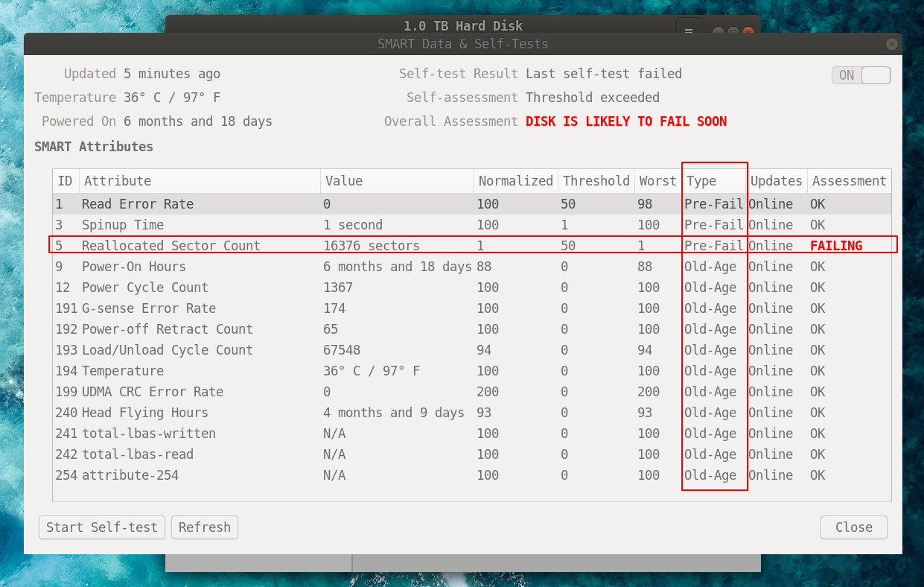
Task: Select the Power Cycle Count attribute
Action: point(147,288)
